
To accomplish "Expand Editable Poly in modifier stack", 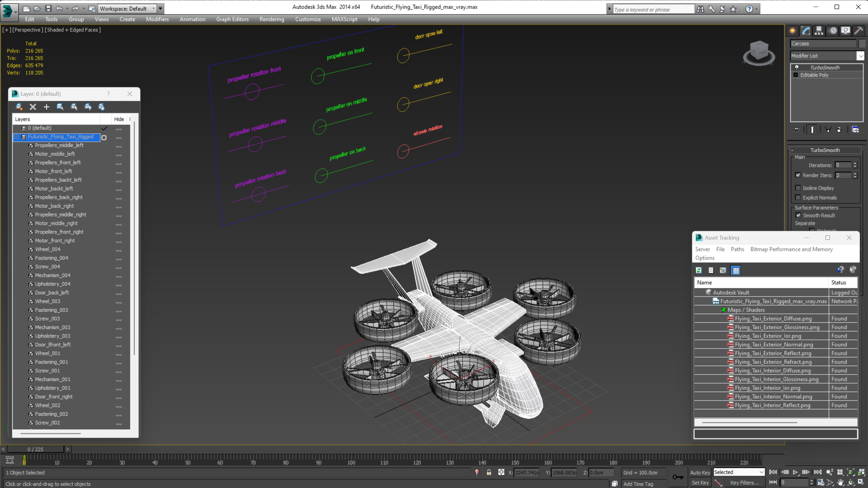I will 796,75.
